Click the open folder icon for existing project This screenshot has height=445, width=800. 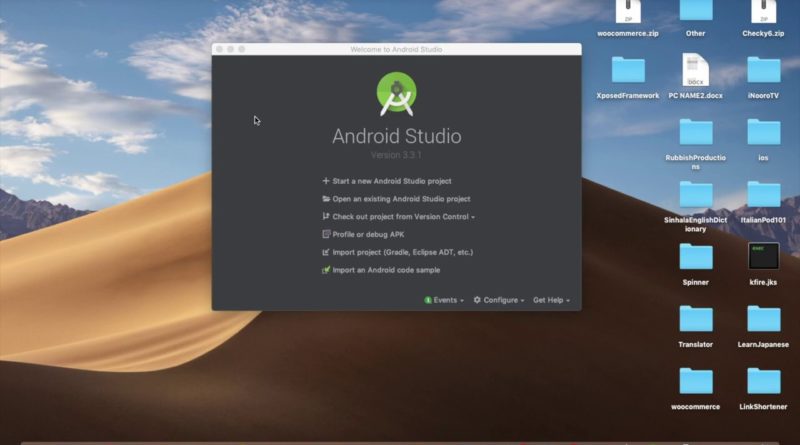(326, 199)
